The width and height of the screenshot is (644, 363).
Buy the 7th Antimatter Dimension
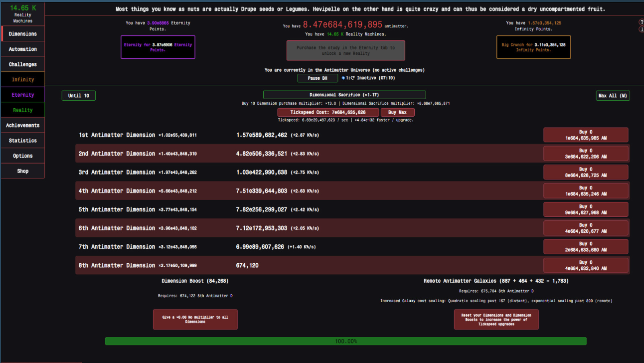(586, 247)
